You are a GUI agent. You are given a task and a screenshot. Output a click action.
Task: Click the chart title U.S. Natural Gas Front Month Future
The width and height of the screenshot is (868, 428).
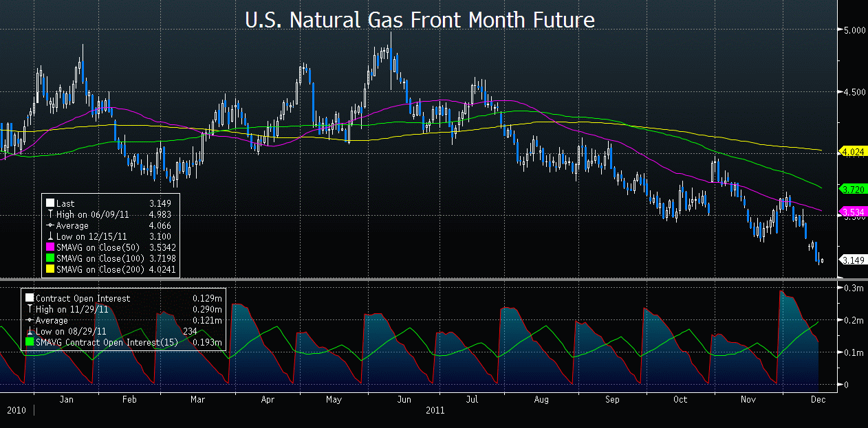[420, 21]
